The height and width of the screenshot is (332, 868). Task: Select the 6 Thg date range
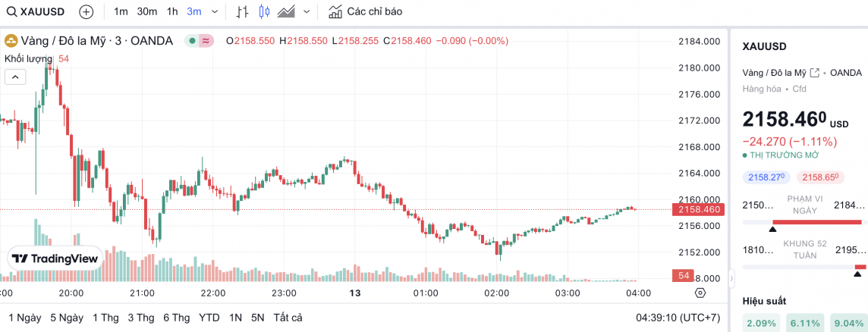(x=175, y=318)
